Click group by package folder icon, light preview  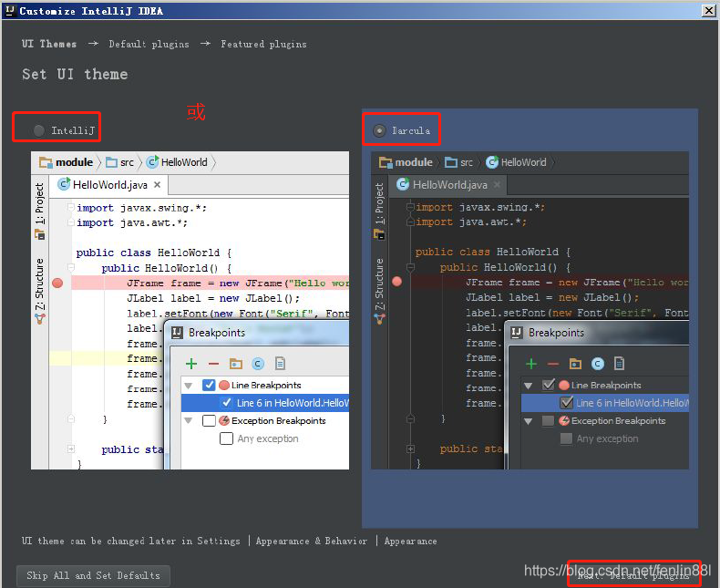tap(235, 364)
